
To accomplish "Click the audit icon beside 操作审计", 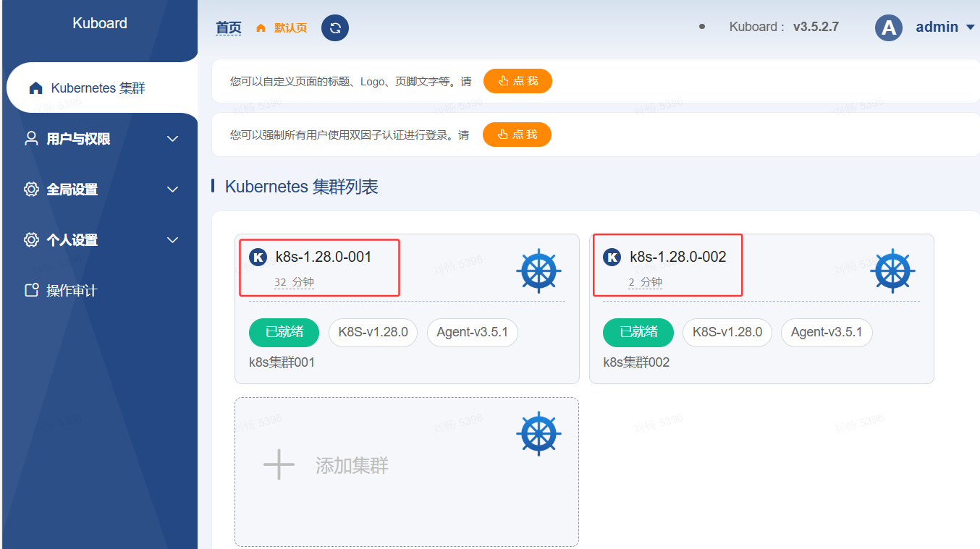I will 31,291.
